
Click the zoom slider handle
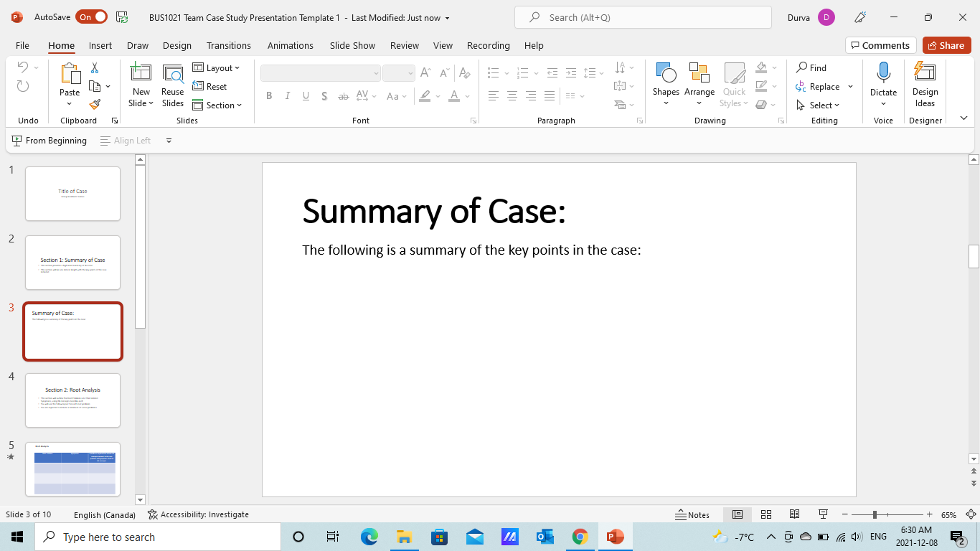point(874,514)
